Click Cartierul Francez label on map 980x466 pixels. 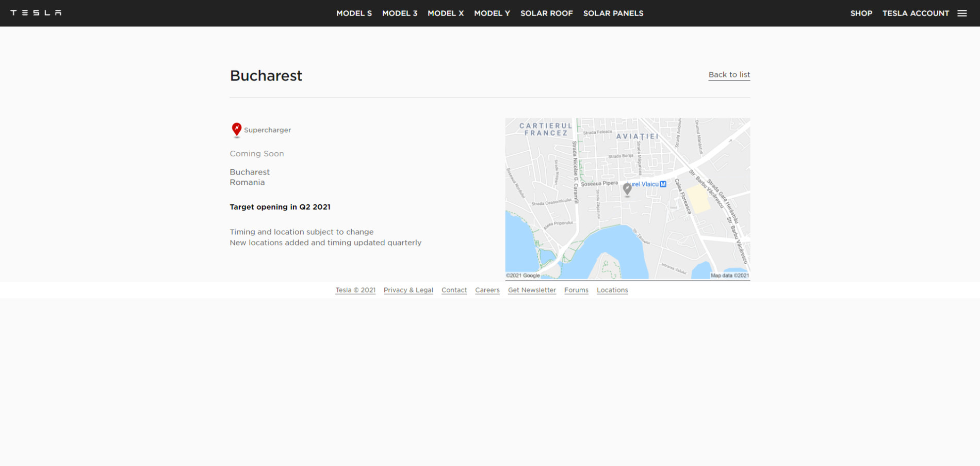tap(546, 129)
